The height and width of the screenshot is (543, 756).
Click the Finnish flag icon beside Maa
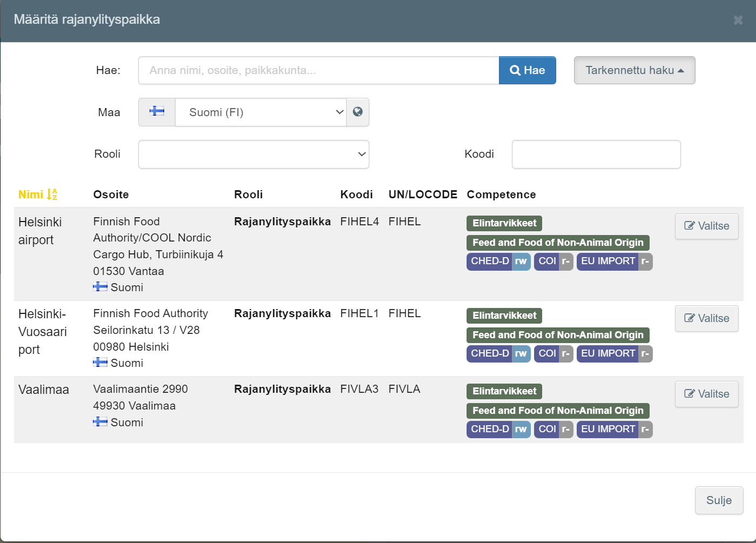coord(157,112)
